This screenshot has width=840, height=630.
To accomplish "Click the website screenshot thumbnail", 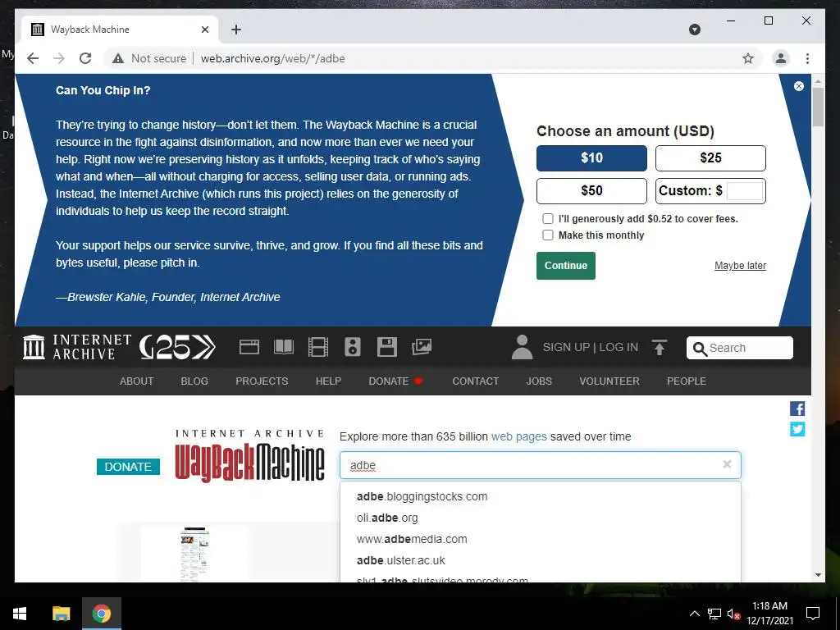I will pos(194,555).
